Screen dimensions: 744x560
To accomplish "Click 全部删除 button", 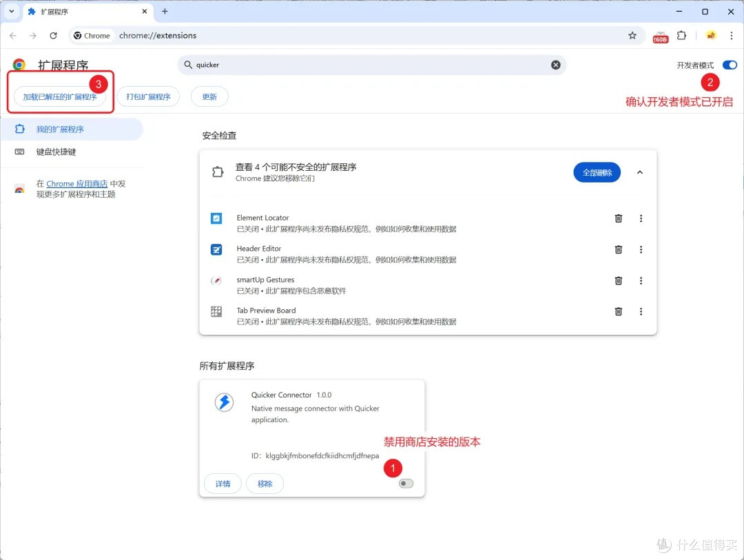I will pos(597,173).
